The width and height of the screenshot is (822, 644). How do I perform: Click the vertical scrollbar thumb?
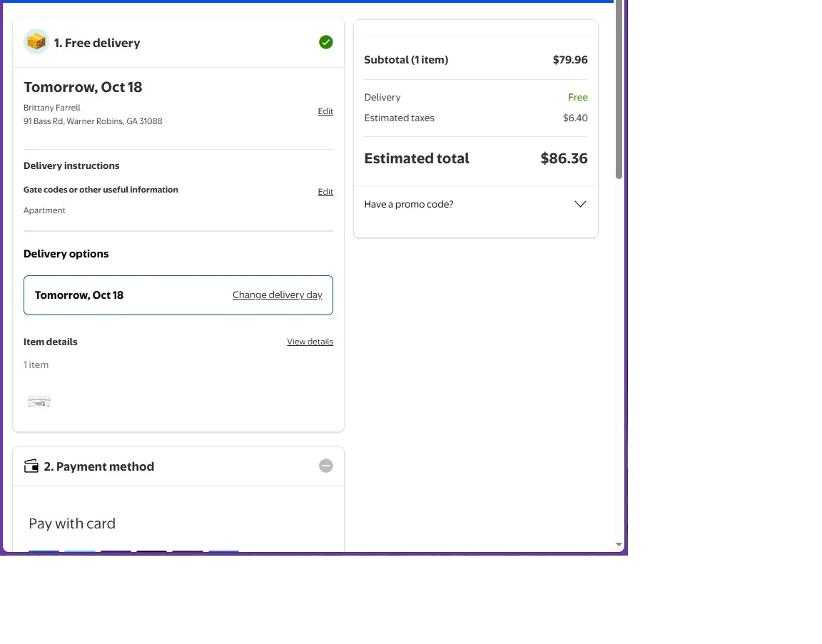pos(619,90)
